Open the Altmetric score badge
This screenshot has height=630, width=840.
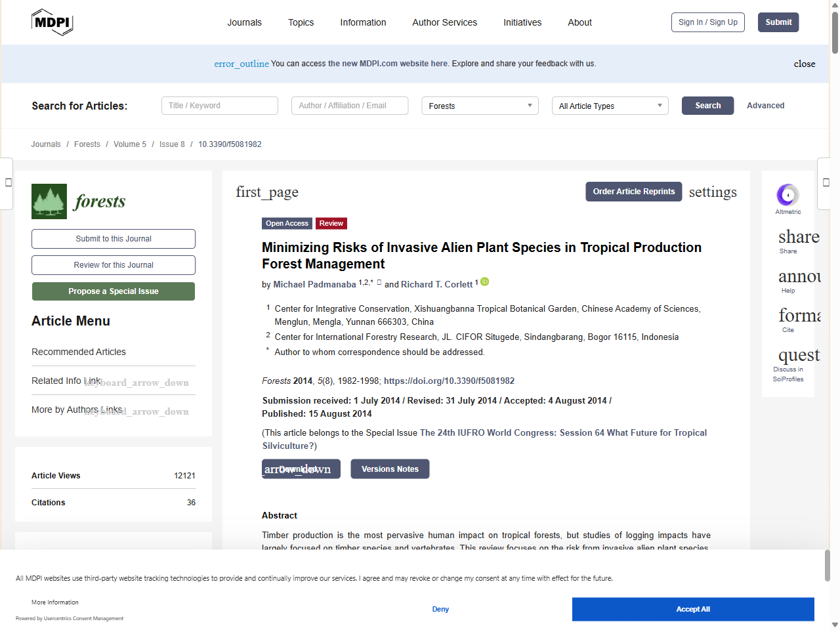[x=787, y=195]
